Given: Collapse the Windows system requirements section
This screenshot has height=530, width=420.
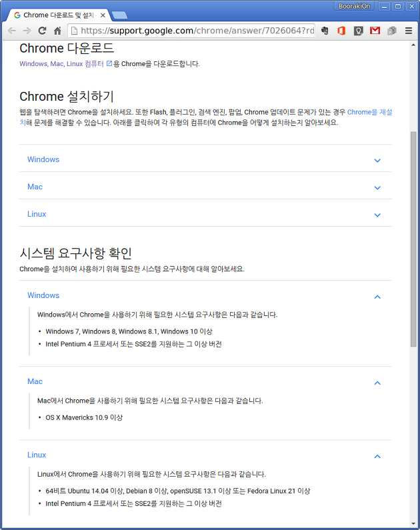Looking at the screenshot, I should click(x=205, y=295).
